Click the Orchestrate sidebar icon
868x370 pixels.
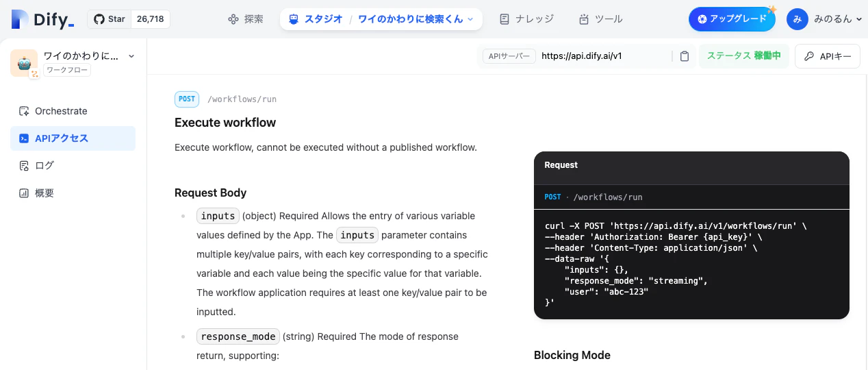click(24, 111)
